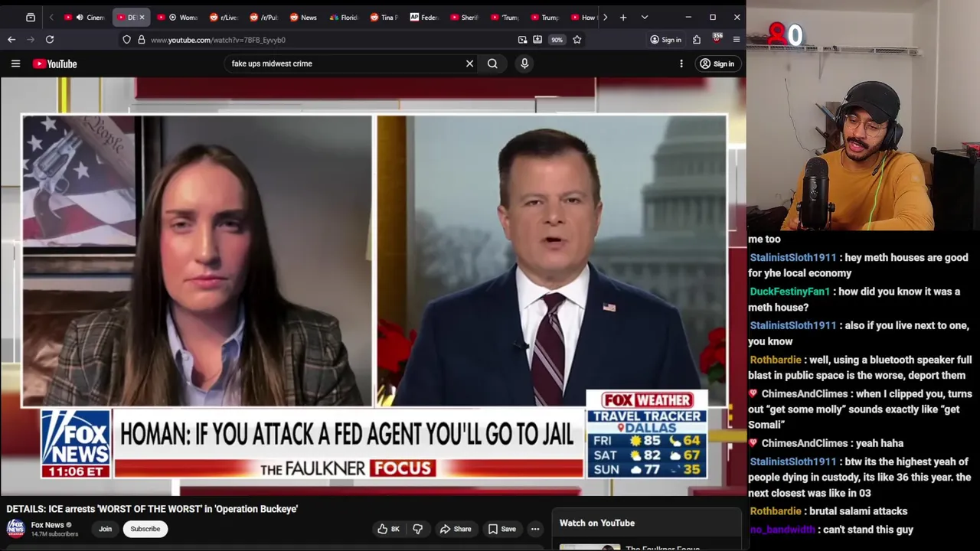Image resolution: width=980 pixels, height=551 pixels.
Task: Open the workspace/tab manager icon at top-left
Action: (x=31, y=17)
